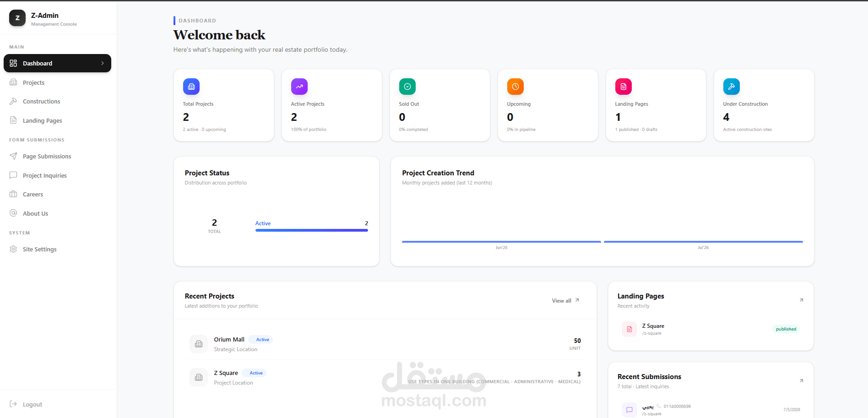Click the "Active construction sites" text
The height and width of the screenshot is (418, 868).
tap(748, 130)
